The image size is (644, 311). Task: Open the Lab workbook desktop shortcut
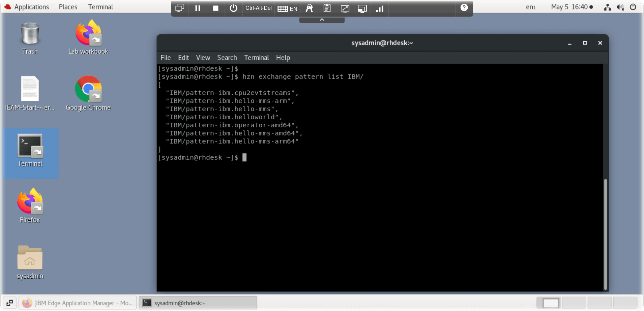pos(88,38)
